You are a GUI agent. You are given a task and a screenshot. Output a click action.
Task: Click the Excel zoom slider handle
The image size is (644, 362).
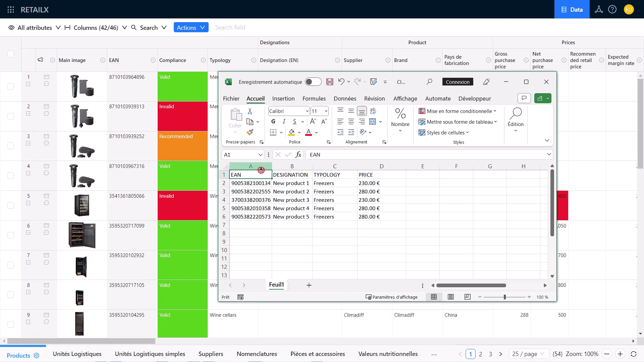(504, 297)
